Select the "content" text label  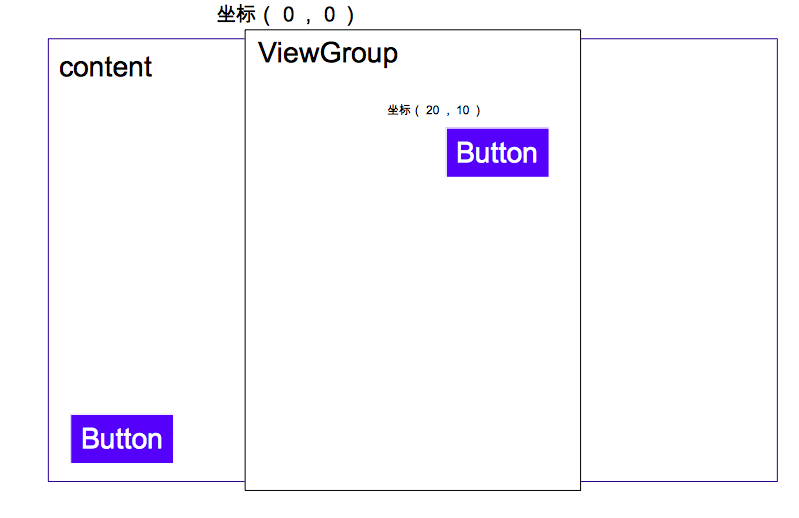click(x=105, y=67)
